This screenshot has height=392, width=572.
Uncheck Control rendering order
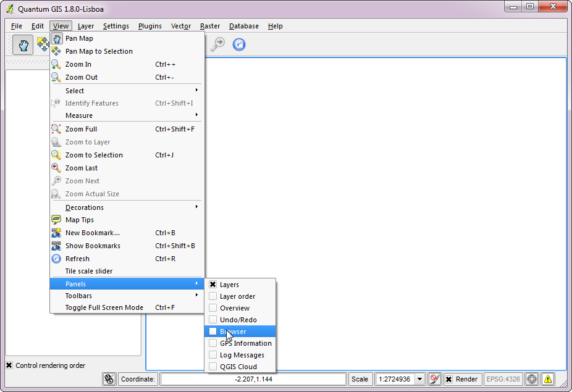[x=9, y=365]
